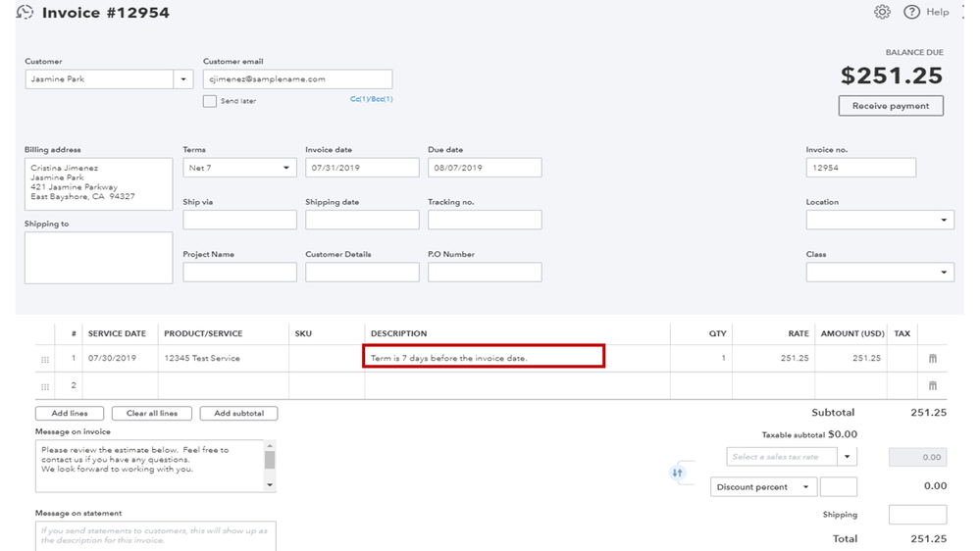Click the Invoice date field
Viewport: 980px width, 551px height.
tap(362, 168)
